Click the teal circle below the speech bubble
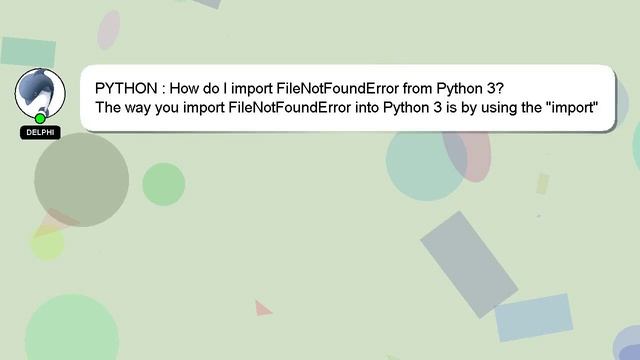This screenshot has width=640, height=360. coord(424,165)
